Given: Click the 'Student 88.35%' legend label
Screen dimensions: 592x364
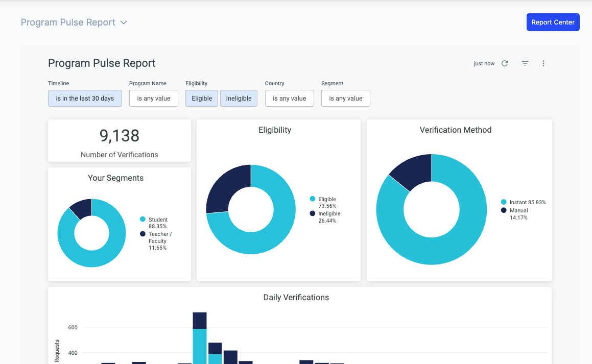Looking at the screenshot, I should click(x=158, y=223).
